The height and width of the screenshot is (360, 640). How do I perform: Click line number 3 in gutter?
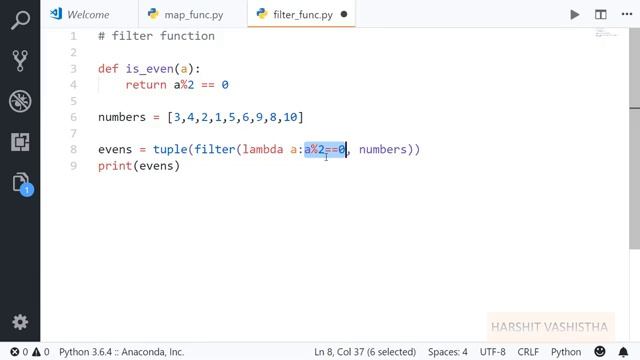coord(73,69)
